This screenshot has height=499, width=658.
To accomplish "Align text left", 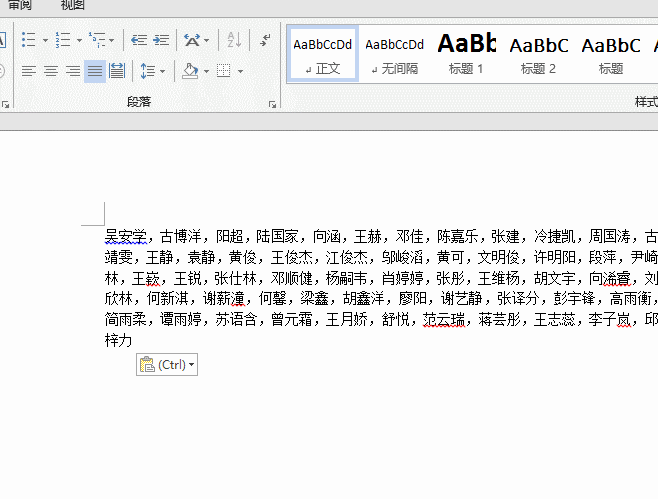I will [x=29, y=71].
